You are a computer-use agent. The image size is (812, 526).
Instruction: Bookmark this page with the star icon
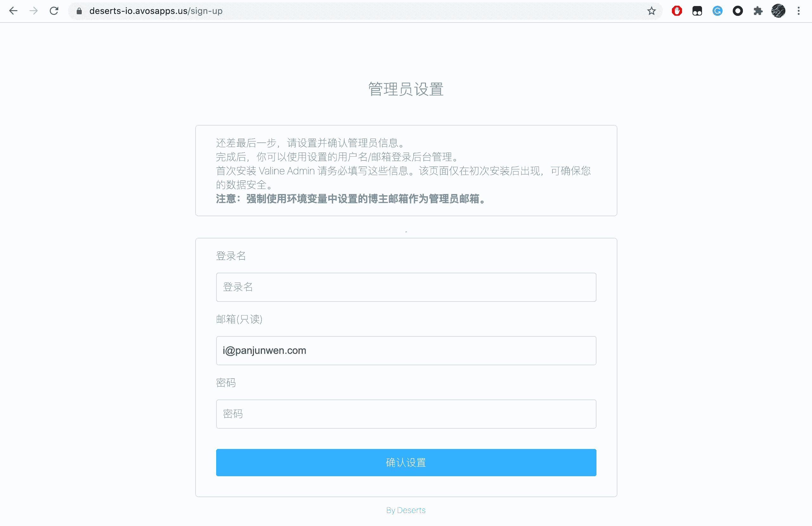(x=651, y=10)
